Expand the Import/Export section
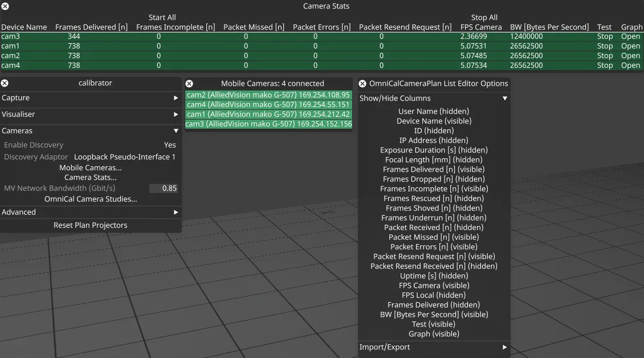The image size is (644, 358). [434, 347]
